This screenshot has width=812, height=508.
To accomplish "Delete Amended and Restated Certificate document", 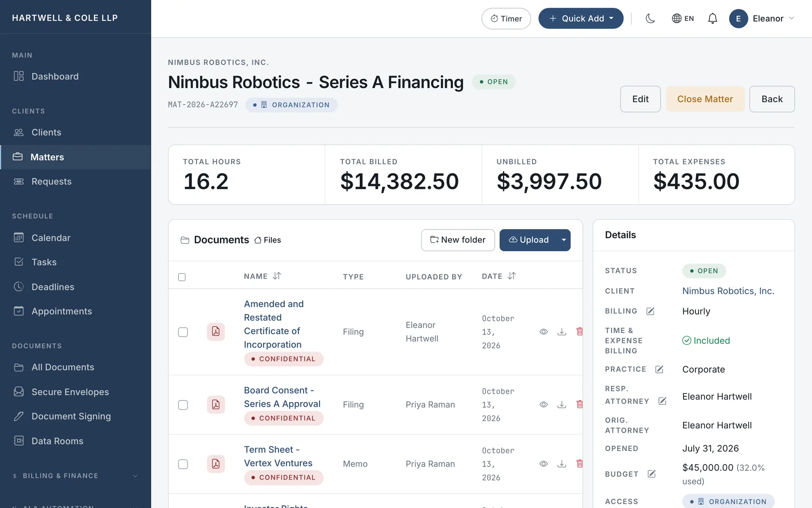I will pyautogui.click(x=579, y=332).
